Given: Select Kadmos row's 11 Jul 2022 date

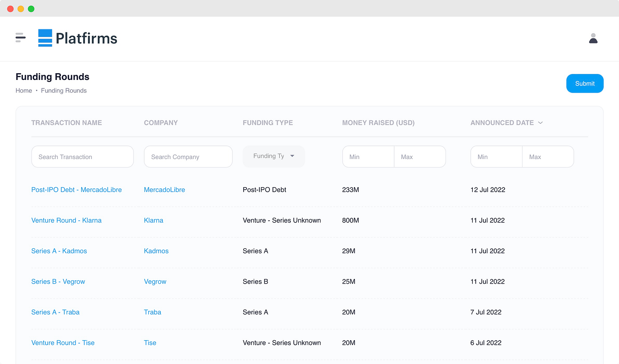Looking at the screenshot, I should click(488, 251).
